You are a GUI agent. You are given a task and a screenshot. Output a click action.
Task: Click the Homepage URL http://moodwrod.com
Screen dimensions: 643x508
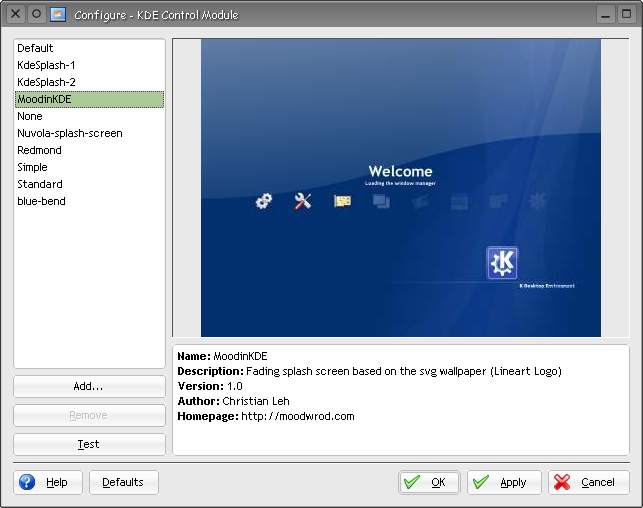point(298,416)
